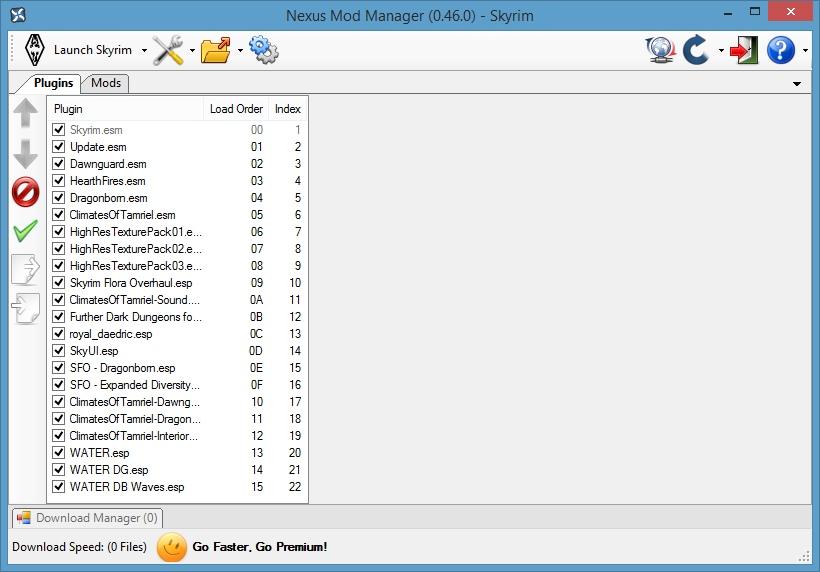Expand the folder icon dropdown arrow
This screenshot has height=572, width=820.
click(240, 51)
